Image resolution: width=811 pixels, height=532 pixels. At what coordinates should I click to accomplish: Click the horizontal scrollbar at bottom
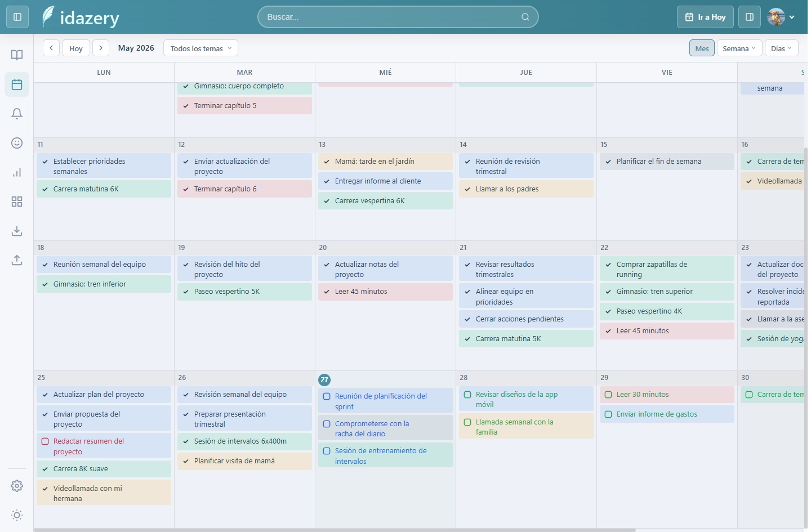coord(335,530)
